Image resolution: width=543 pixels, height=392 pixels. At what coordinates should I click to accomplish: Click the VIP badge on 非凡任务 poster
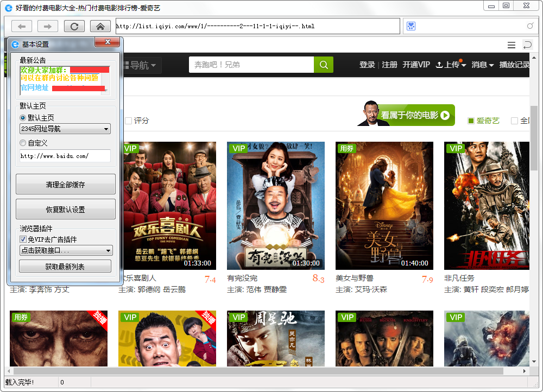coord(456,149)
